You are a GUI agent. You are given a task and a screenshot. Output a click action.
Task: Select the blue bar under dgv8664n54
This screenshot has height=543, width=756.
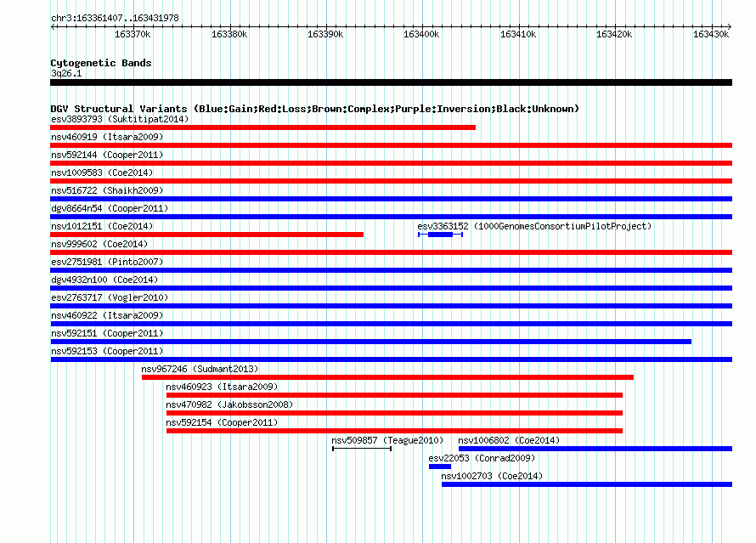click(391, 217)
